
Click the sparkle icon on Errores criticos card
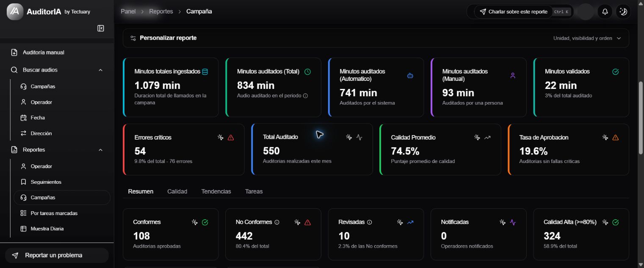221,138
